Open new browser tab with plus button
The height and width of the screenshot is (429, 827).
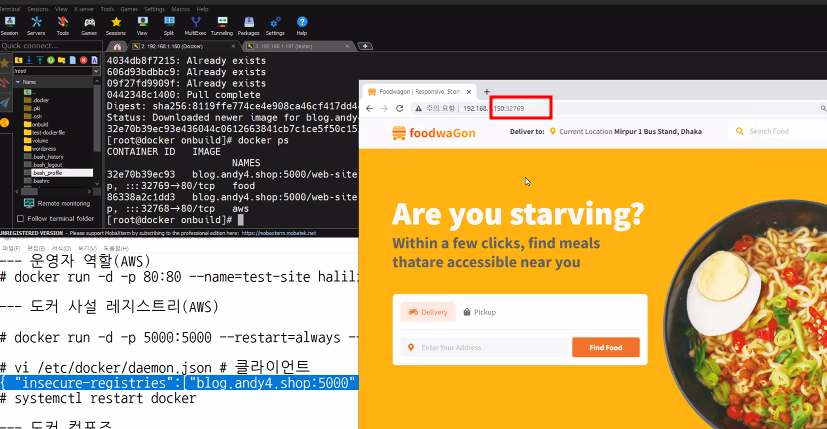tap(487, 92)
